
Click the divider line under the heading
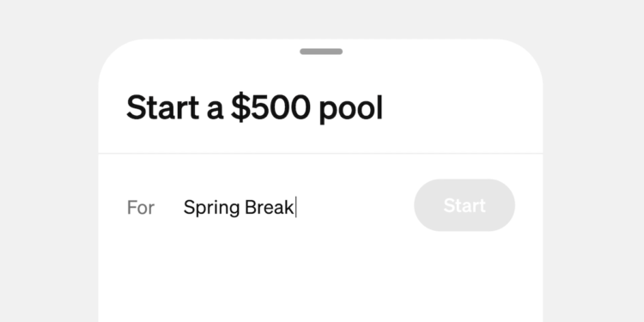pos(321,153)
